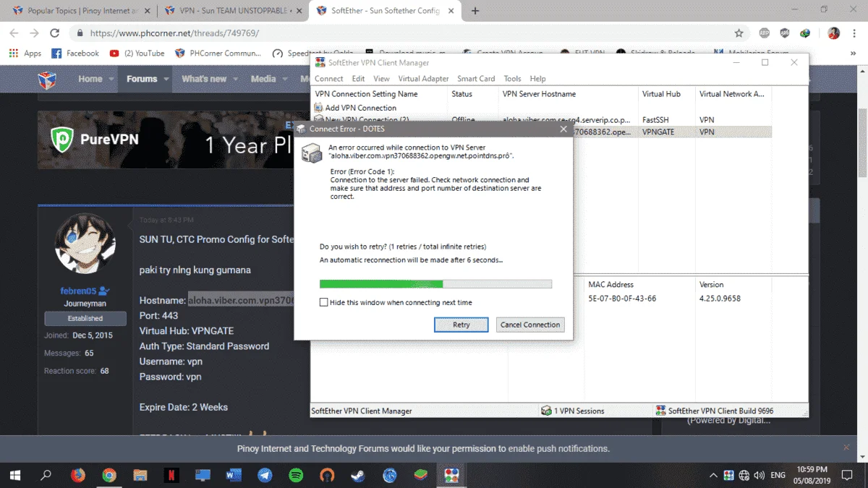Show hidden system tray icons
The width and height of the screenshot is (868, 488).
[713, 475]
